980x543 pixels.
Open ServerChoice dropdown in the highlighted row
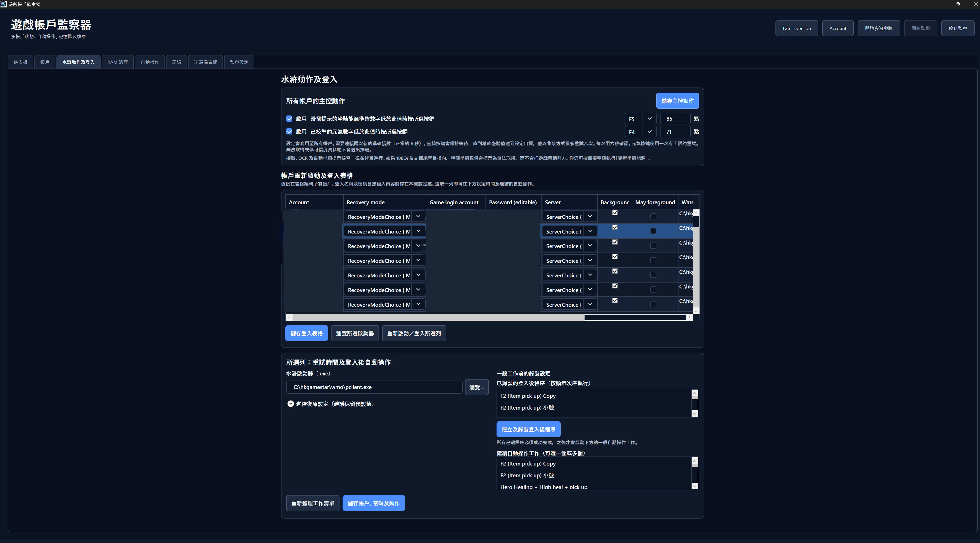(590, 231)
